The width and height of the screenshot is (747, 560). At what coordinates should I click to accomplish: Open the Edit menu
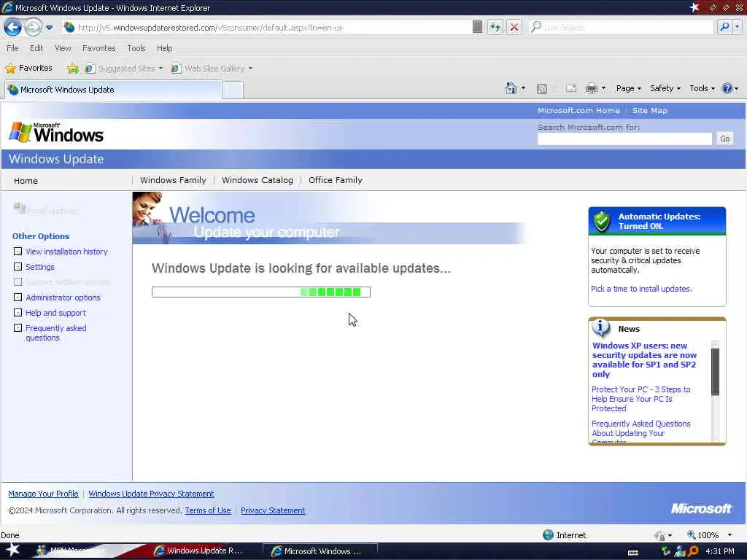pos(36,48)
